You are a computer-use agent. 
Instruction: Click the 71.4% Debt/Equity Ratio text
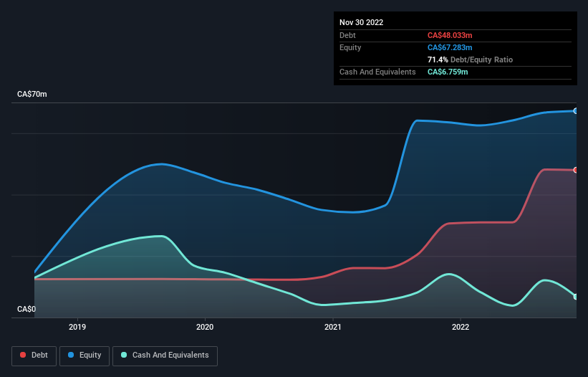click(x=470, y=59)
